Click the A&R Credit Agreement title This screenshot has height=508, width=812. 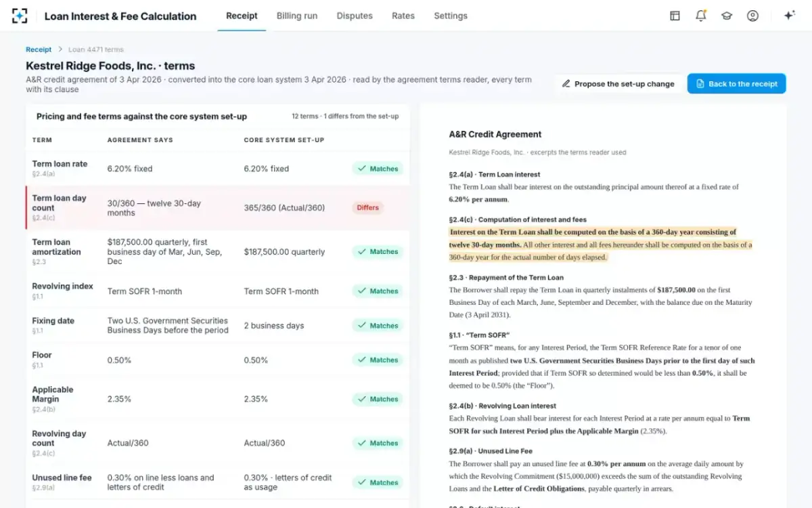[495, 134]
